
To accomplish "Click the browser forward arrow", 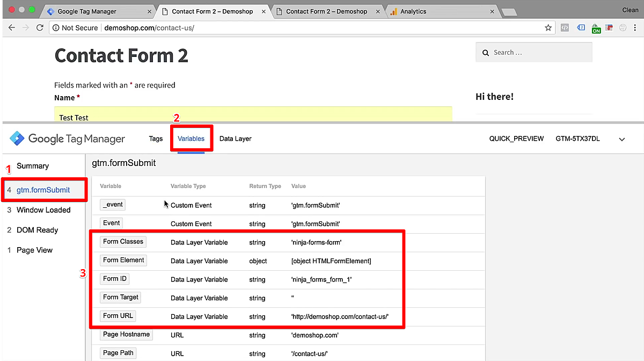I will (26, 27).
